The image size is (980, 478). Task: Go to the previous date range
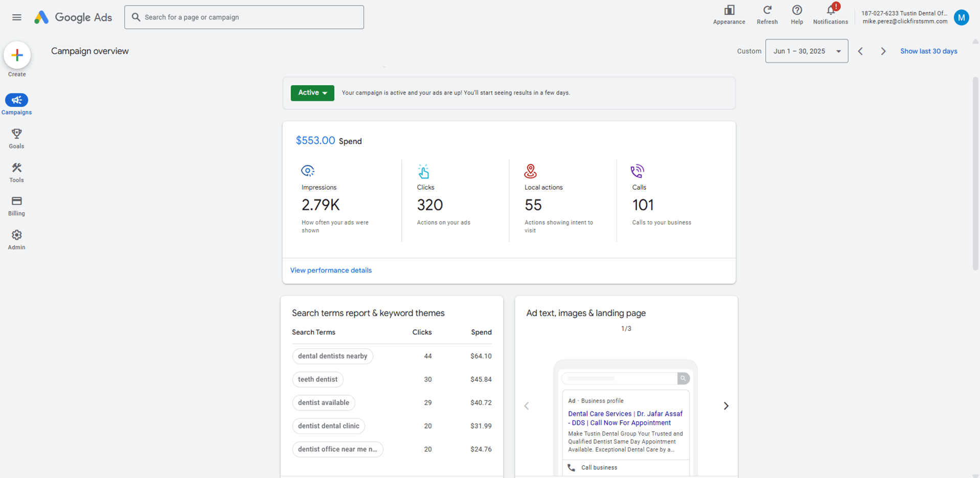pos(860,51)
